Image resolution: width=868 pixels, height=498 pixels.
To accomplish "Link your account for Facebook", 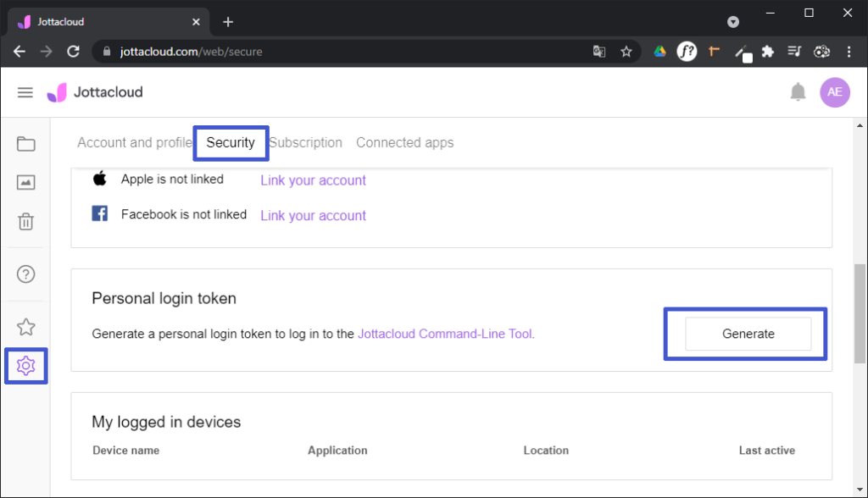I will [x=314, y=216].
